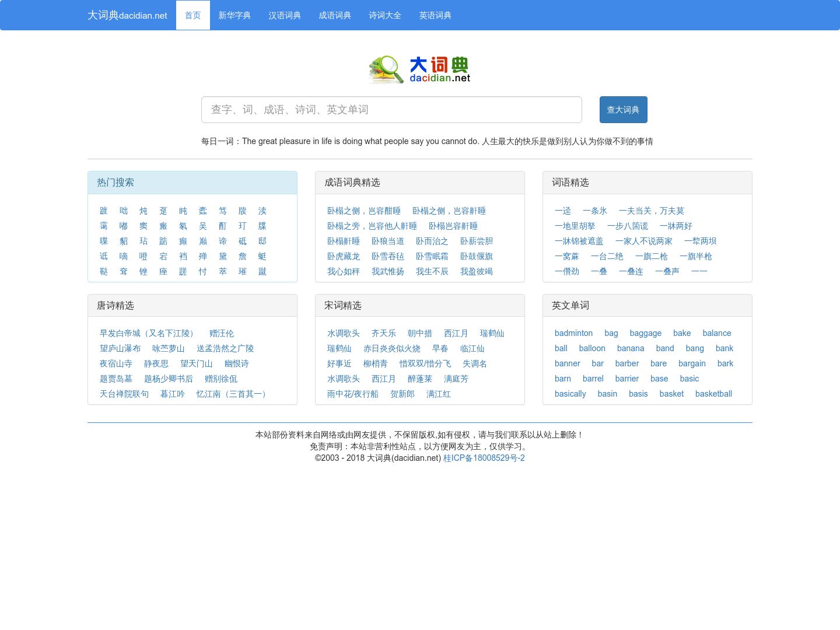Open the English word banana
840x630 pixels.
click(x=631, y=348)
